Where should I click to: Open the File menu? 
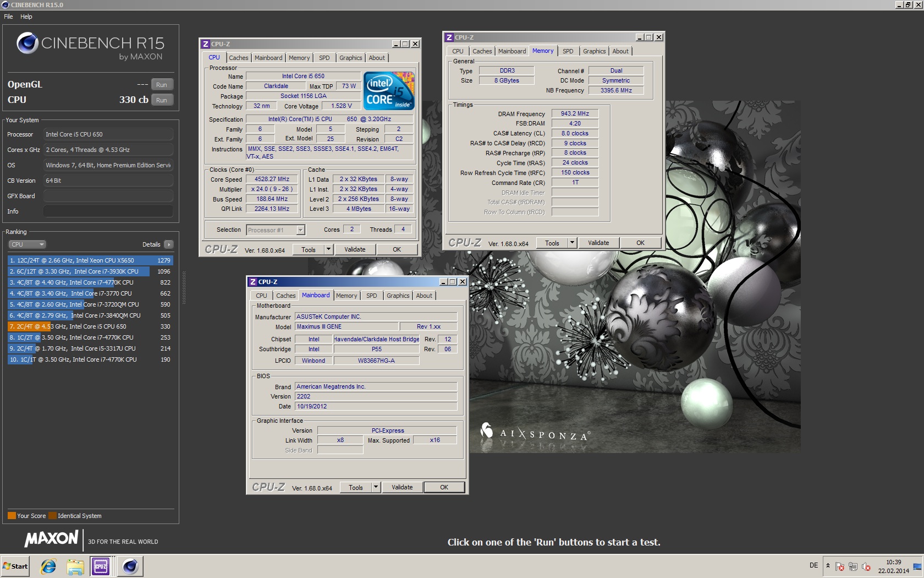(8, 17)
